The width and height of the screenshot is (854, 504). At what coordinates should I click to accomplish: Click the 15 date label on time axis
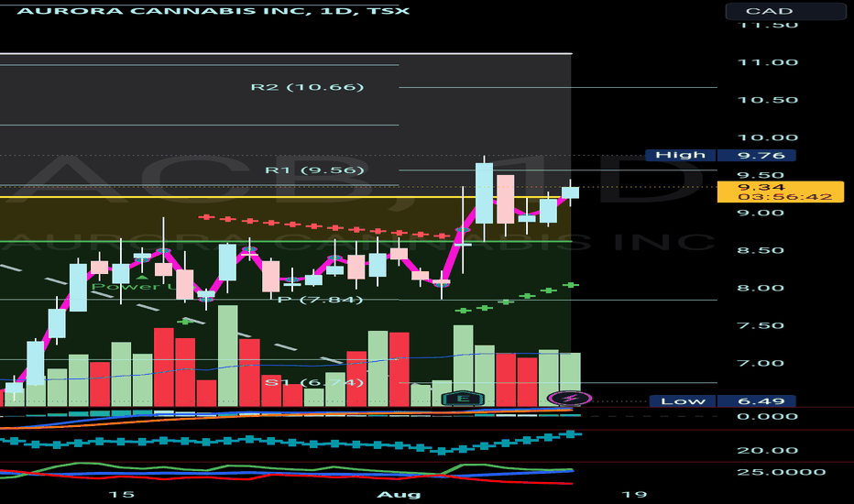(121, 494)
